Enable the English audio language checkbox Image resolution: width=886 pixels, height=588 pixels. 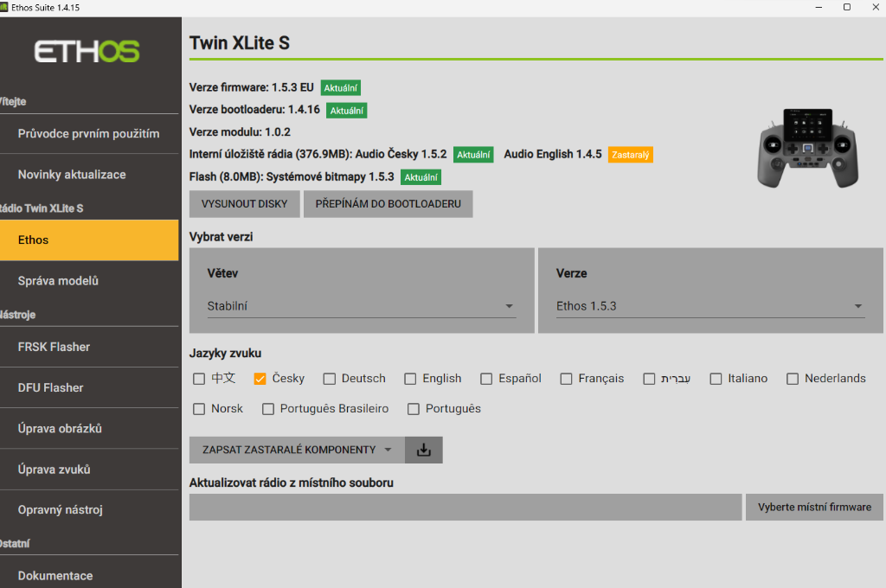point(410,379)
